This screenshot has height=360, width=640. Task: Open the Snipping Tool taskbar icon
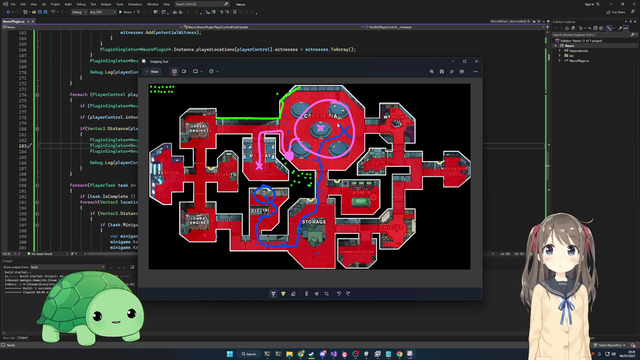[410, 354]
